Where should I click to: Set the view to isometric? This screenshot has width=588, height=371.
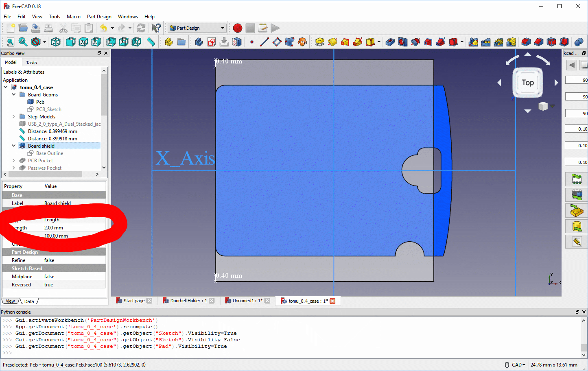(x=56, y=42)
